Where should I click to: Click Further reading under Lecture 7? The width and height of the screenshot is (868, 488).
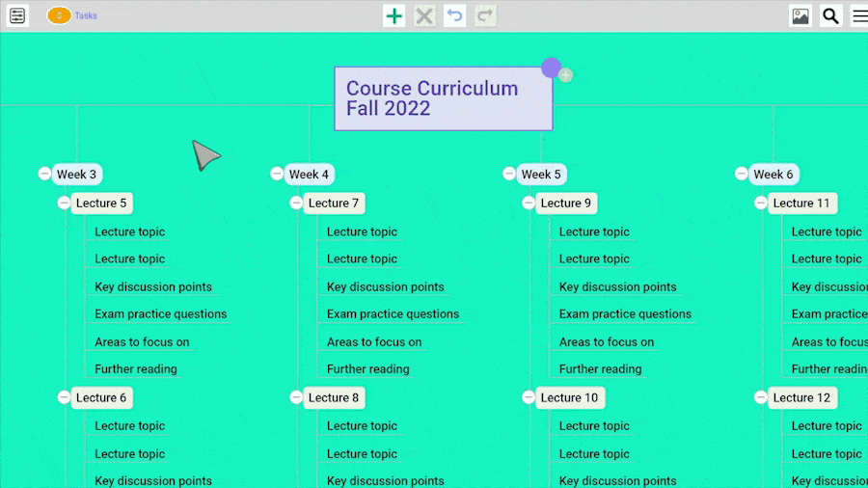[368, 369]
